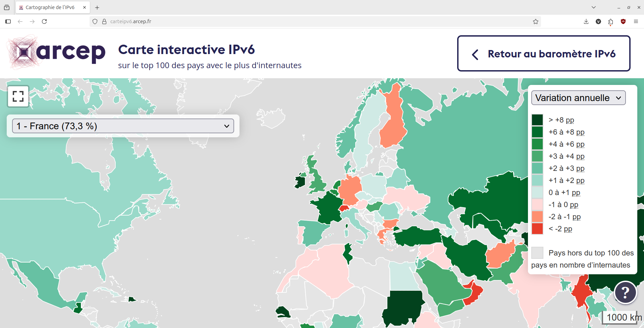Open the downloads icon in the toolbar

pos(586,21)
